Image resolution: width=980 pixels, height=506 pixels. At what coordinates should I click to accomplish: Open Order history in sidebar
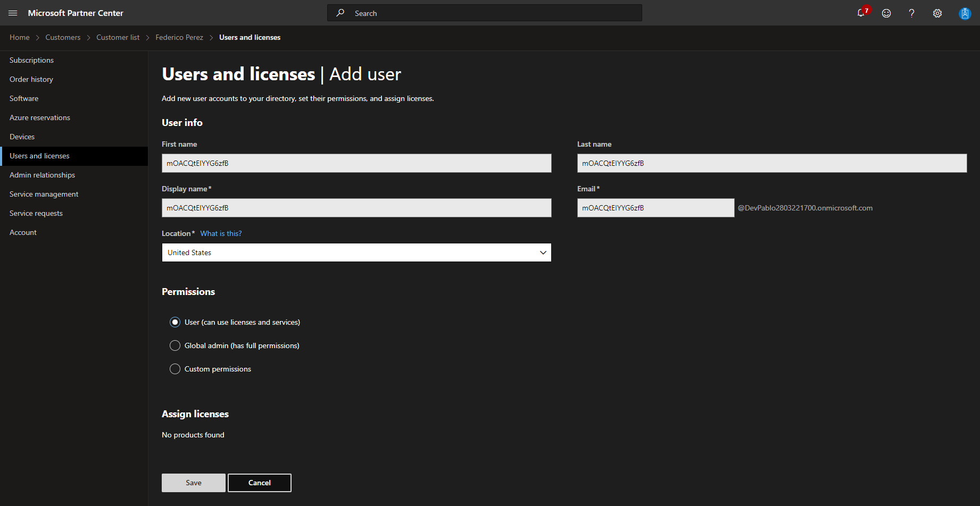(x=74, y=79)
